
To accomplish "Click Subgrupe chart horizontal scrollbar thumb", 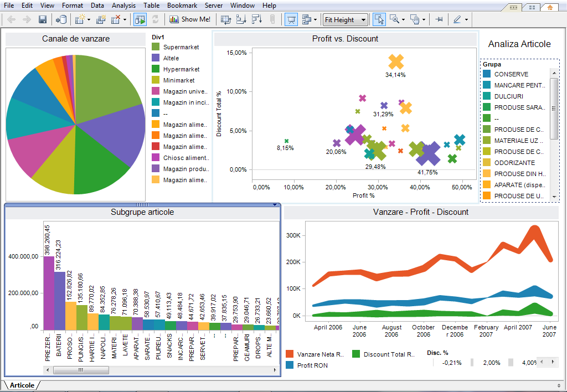I will (81, 370).
